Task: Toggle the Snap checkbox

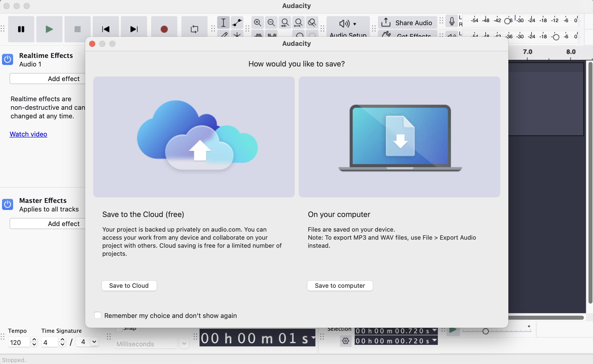Action: [x=118, y=330]
